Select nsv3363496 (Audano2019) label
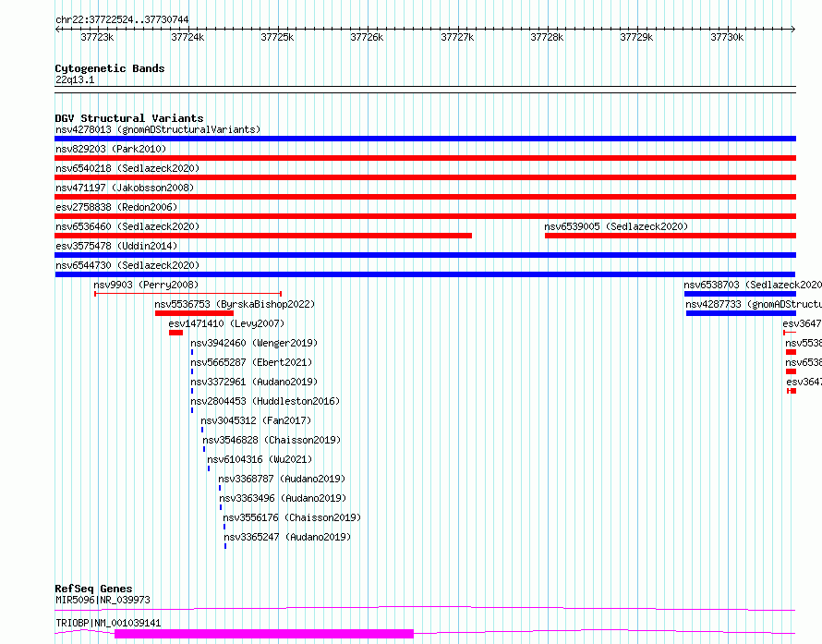 [284, 498]
